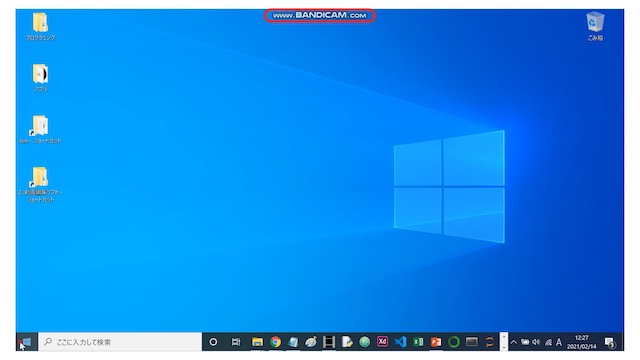Open Task View from the taskbar

(236, 342)
